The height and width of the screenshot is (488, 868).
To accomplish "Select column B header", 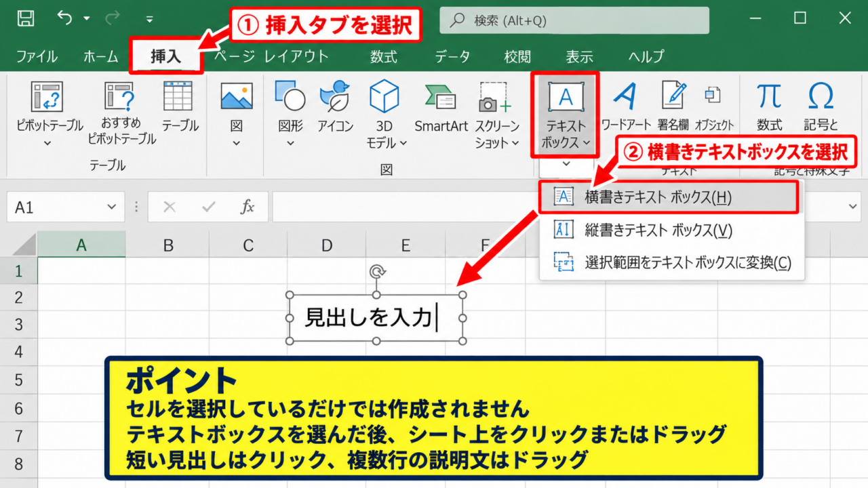I will click(x=167, y=245).
